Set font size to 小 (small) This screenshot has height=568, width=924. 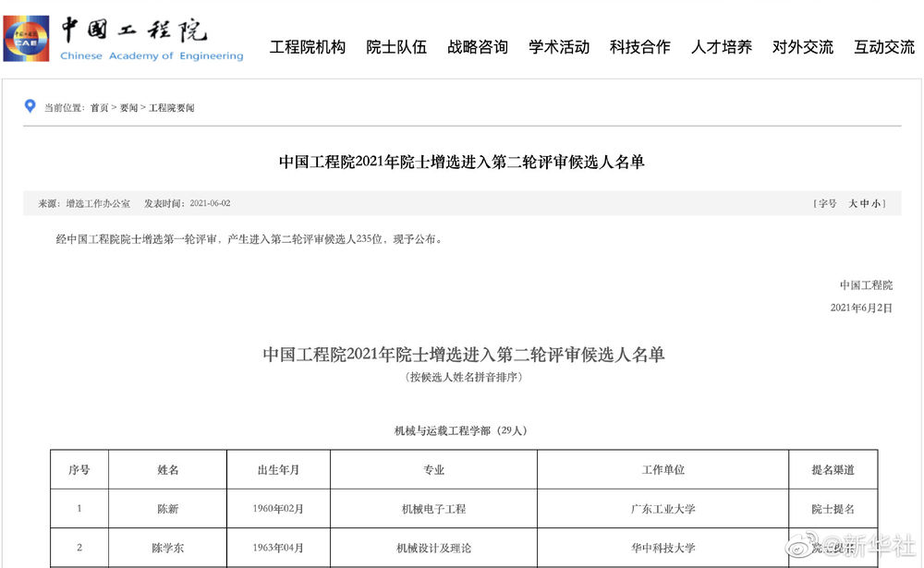(x=876, y=203)
